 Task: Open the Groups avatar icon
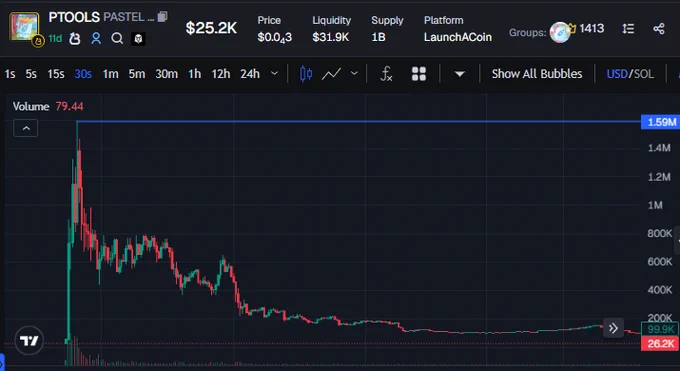click(x=559, y=32)
